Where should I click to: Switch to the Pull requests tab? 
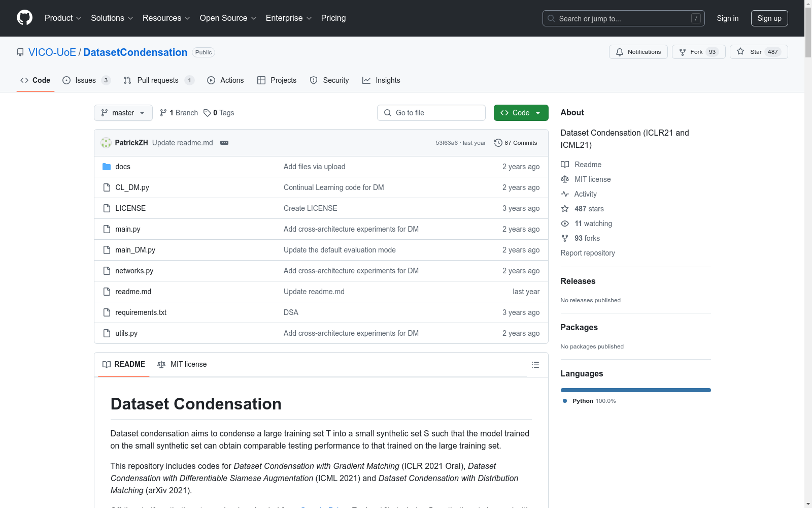point(159,80)
